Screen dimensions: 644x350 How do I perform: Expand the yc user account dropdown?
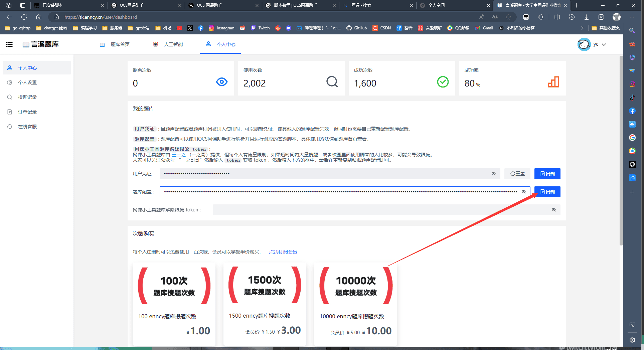(604, 44)
